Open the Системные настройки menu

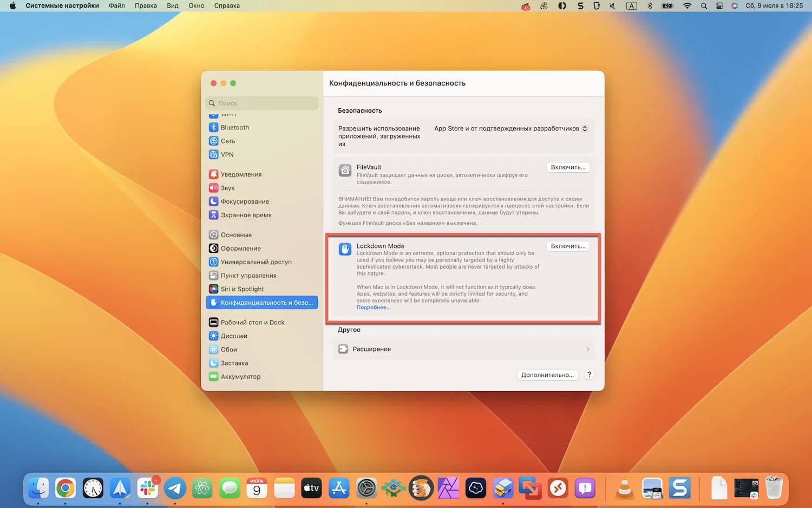[62, 6]
